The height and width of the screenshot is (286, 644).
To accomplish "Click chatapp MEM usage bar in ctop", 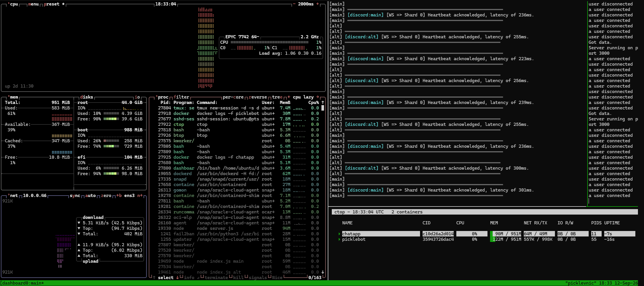I will tap(506, 234).
